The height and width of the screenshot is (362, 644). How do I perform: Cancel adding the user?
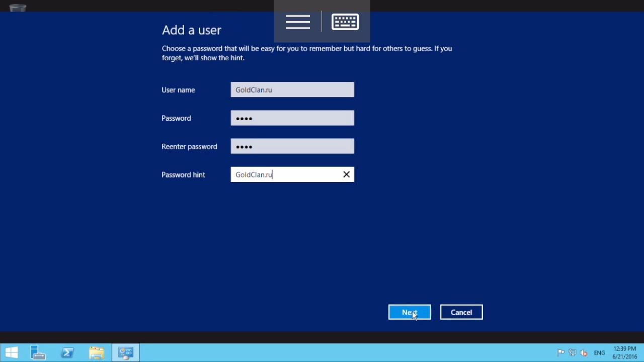tap(461, 312)
